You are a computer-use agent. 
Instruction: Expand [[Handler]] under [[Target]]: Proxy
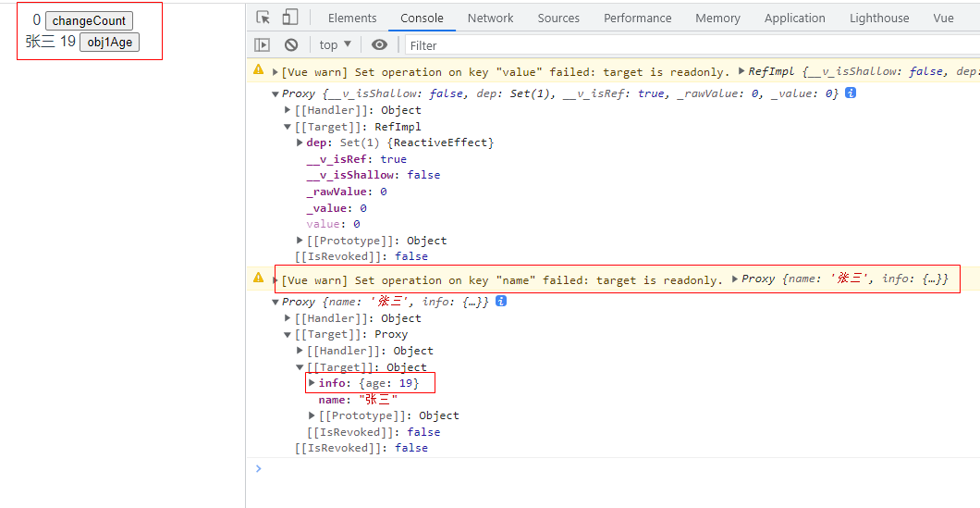(300, 351)
